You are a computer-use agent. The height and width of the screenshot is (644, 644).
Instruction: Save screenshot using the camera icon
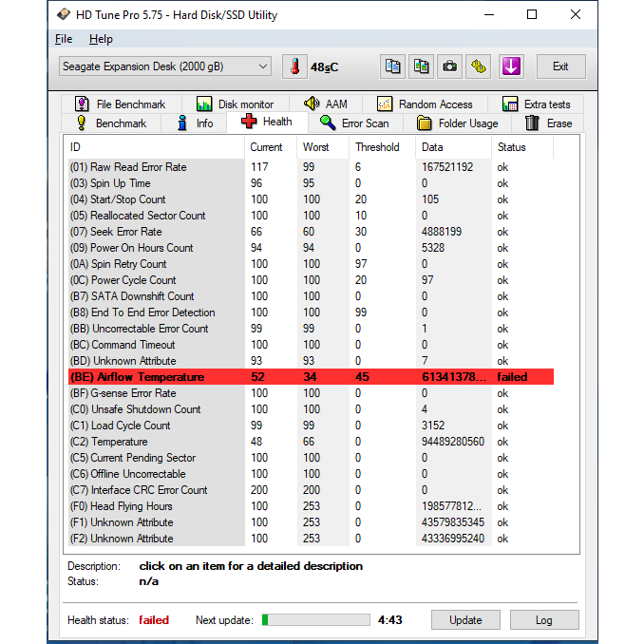449,66
